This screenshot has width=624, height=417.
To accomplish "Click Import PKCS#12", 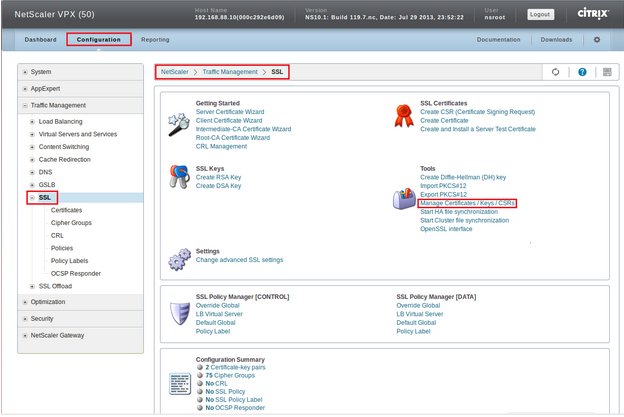I will tap(443, 186).
